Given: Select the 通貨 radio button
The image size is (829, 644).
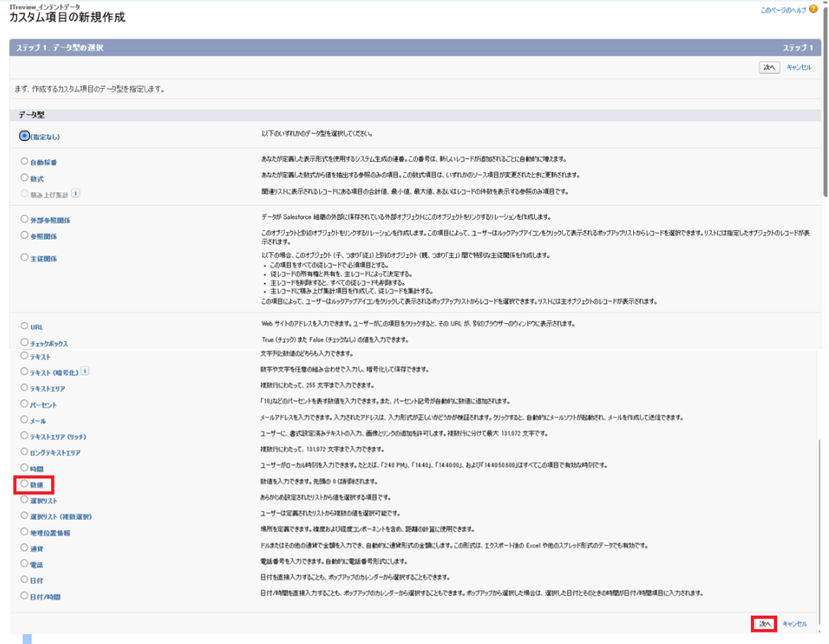Looking at the screenshot, I should [25, 548].
